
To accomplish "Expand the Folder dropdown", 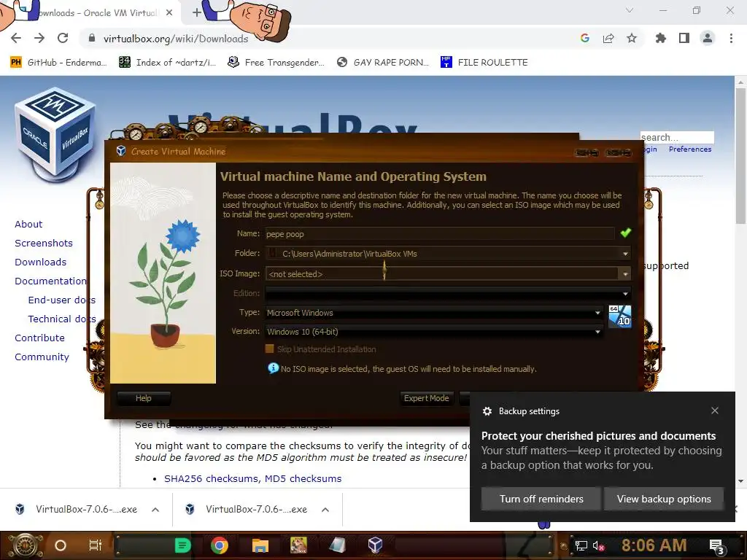I will pos(625,254).
